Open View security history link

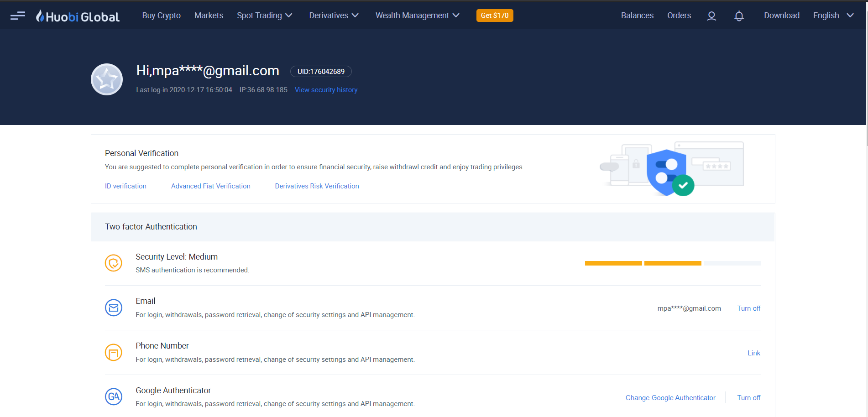pos(326,90)
